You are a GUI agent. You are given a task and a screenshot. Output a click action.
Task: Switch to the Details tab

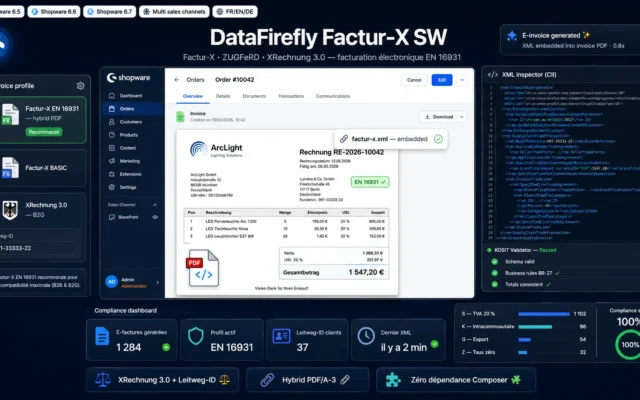coord(223,96)
